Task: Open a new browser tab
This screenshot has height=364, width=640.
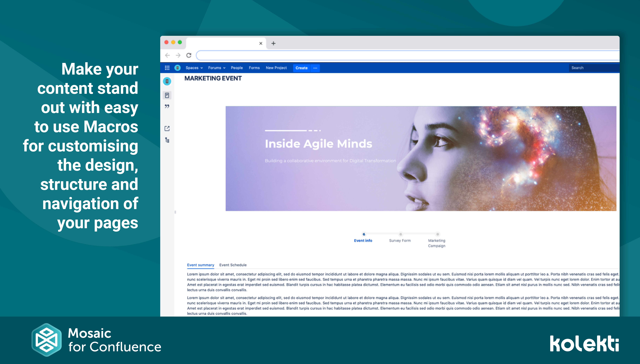Action: coord(273,43)
